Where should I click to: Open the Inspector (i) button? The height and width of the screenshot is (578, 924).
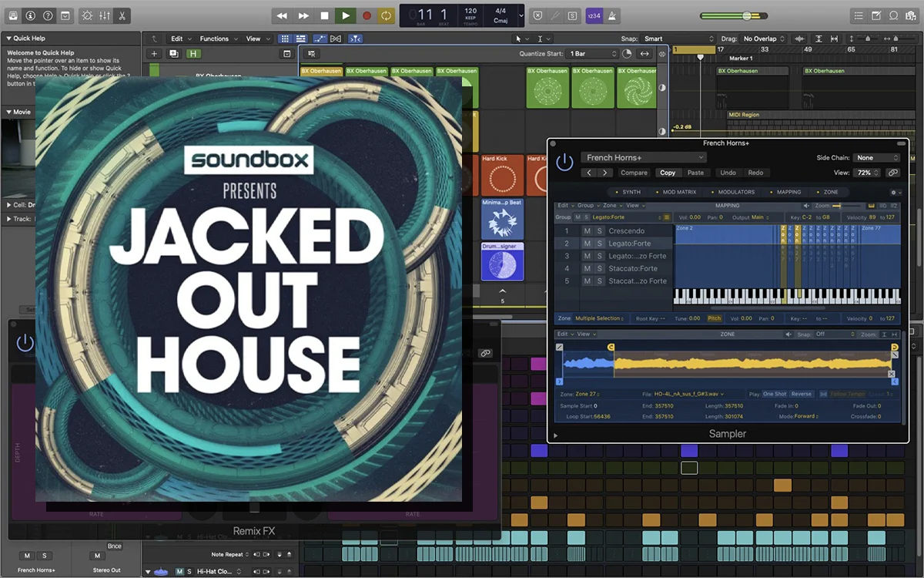pyautogui.click(x=31, y=15)
